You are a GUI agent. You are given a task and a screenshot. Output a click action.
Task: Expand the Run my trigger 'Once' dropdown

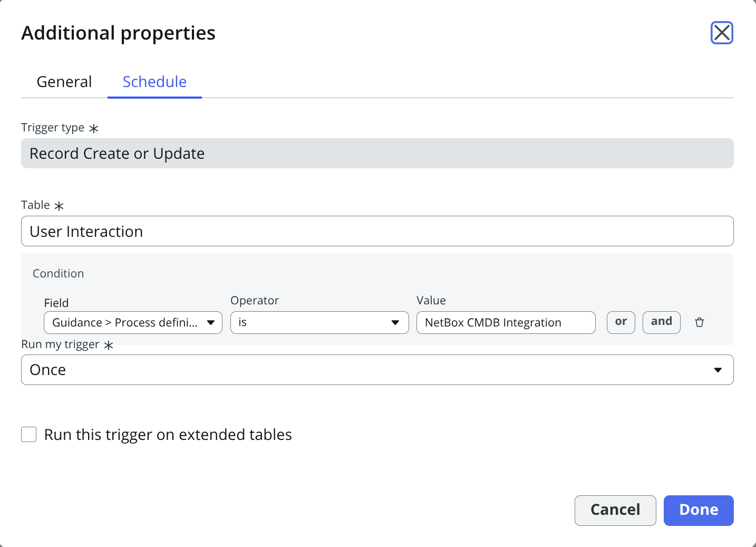point(369,370)
